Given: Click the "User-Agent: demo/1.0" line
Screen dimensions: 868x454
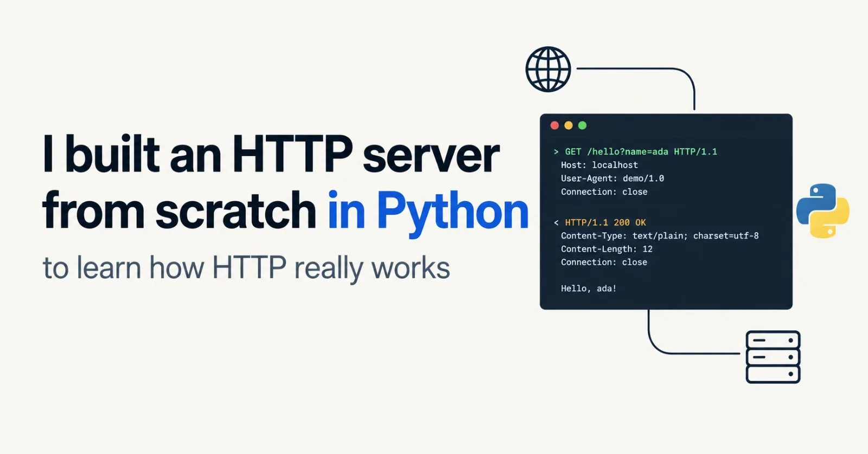Looking at the screenshot, I should tap(612, 178).
